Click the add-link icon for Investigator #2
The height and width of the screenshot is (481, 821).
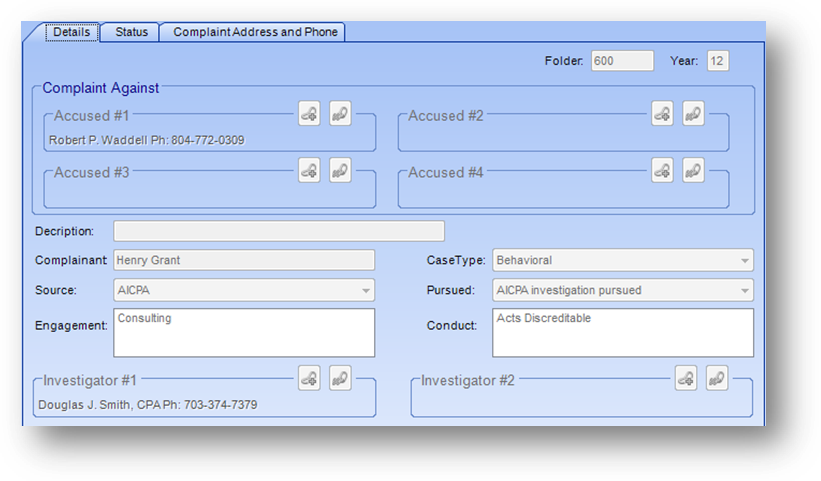click(x=686, y=378)
